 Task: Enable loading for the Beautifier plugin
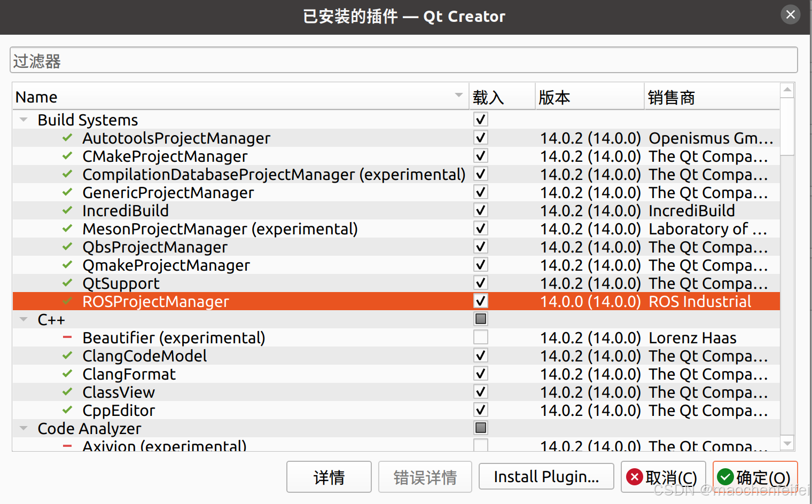[480, 337]
